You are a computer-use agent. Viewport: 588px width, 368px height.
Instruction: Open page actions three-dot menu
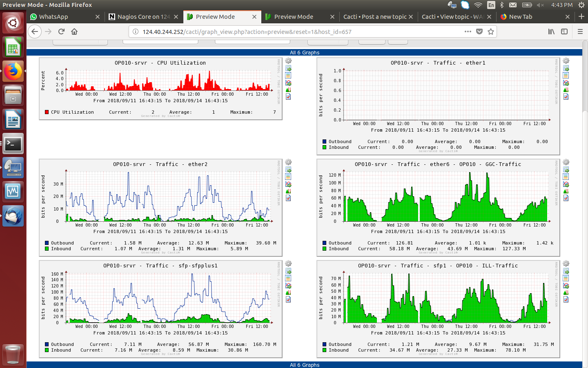point(468,31)
